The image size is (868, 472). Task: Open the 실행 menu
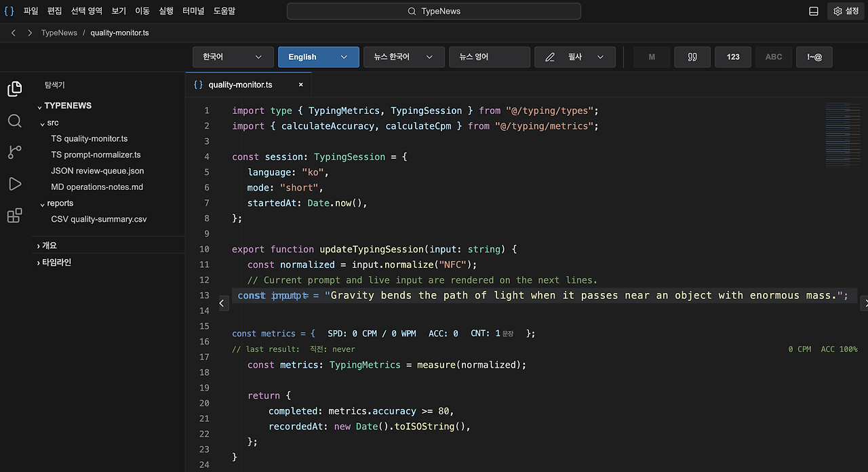pos(166,11)
